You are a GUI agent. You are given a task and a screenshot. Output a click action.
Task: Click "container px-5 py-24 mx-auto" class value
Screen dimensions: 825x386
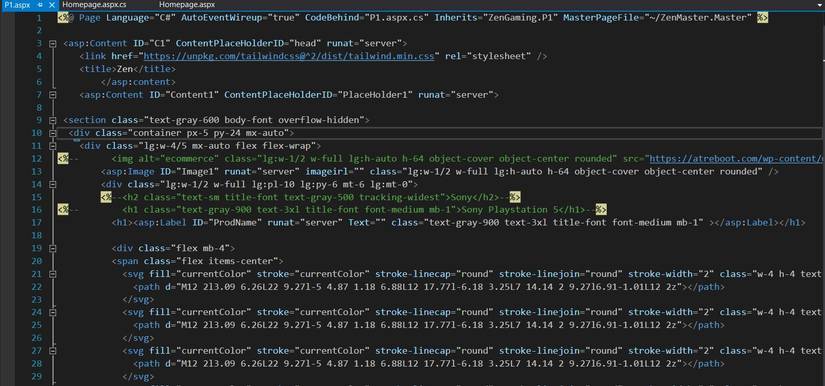pyautogui.click(x=208, y=133)
